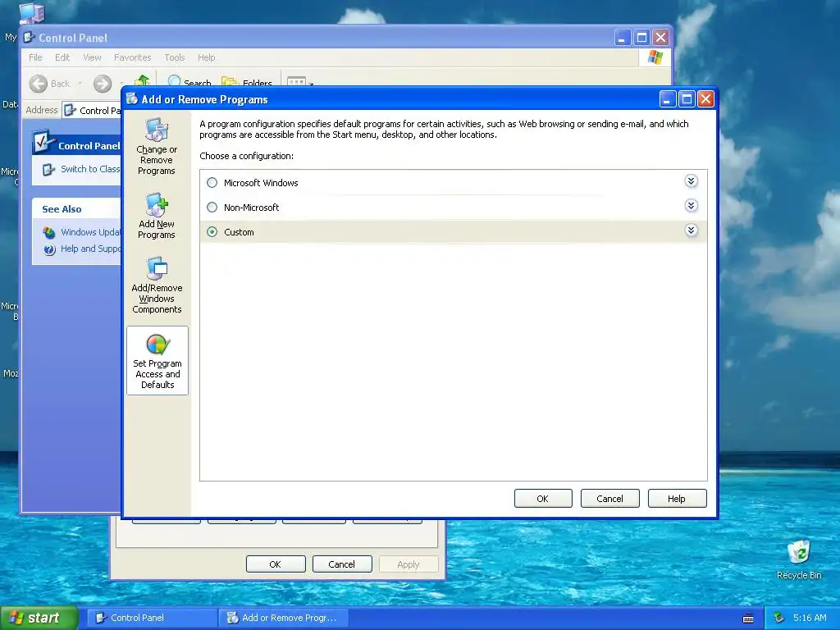Click the Up folder icon in Control Panel
840x630 pixels.
(x=142, y=80)
